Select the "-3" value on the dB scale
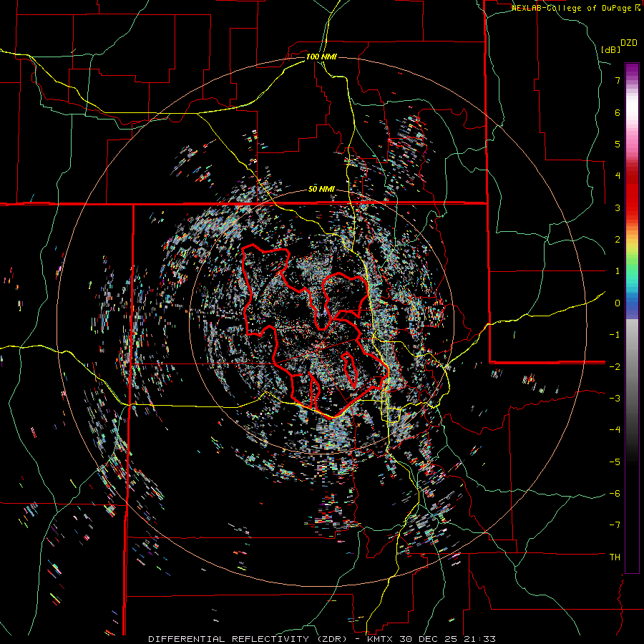Viewport: 644px width, 644px height. (x=615, y=399)
